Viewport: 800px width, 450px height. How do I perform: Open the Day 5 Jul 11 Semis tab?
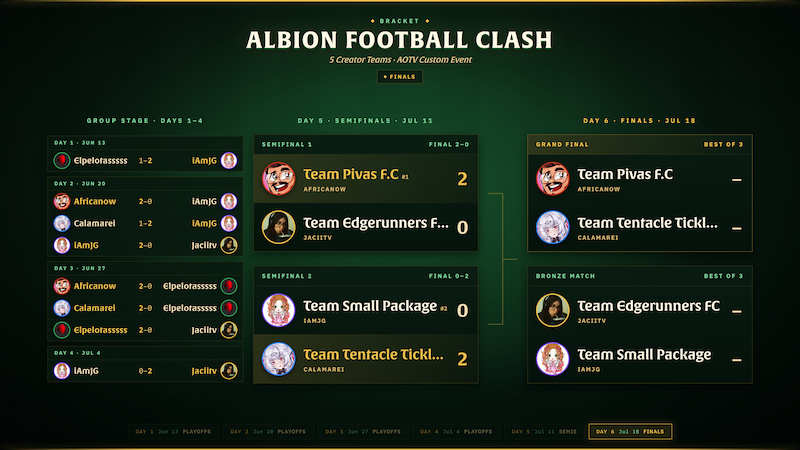(544, 432)
